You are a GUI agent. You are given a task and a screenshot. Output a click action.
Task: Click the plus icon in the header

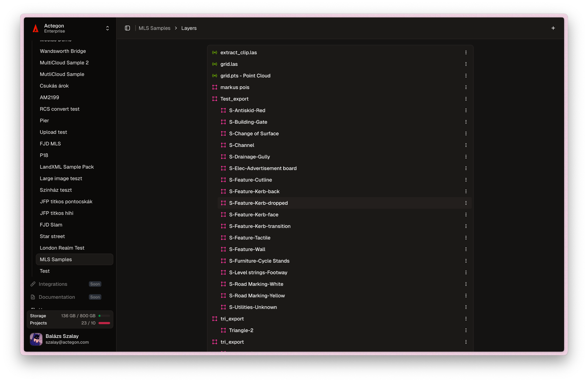pyautogui.click(x=553, y=28)
